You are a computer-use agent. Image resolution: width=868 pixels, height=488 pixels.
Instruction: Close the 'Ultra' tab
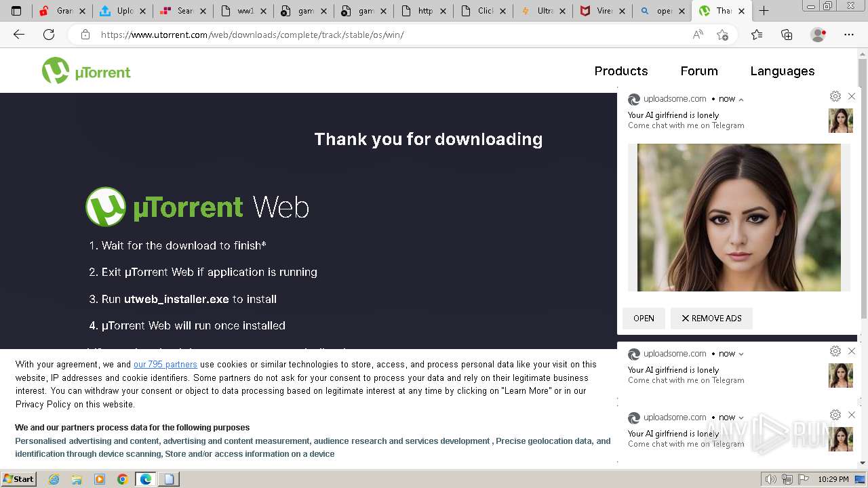click(x=562, y=11)
